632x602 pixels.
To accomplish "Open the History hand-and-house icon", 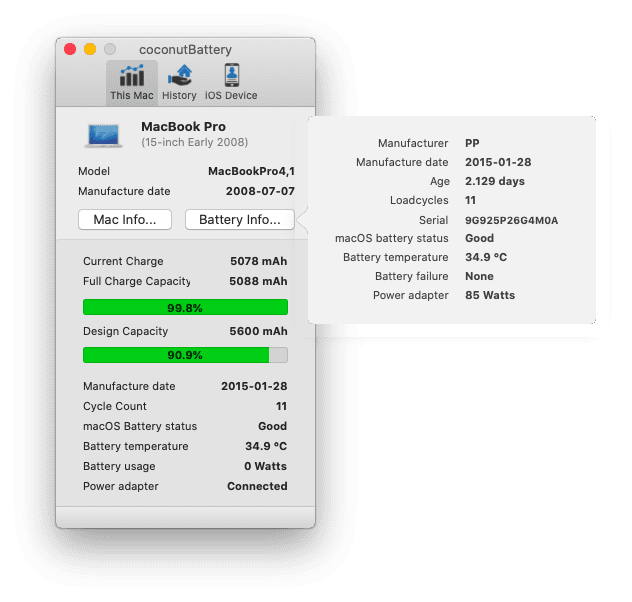I will click(x=180, y=75).
